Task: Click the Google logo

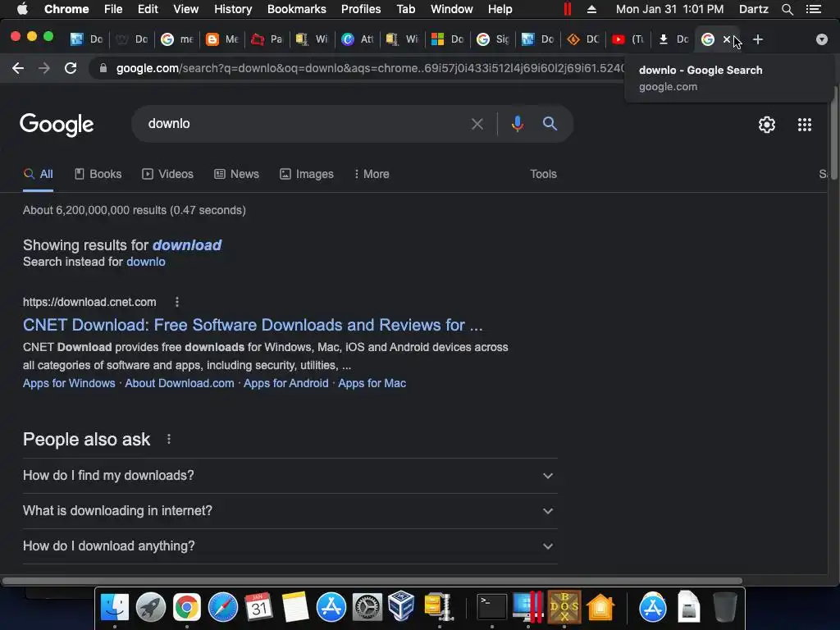Action: coord(57,125)
